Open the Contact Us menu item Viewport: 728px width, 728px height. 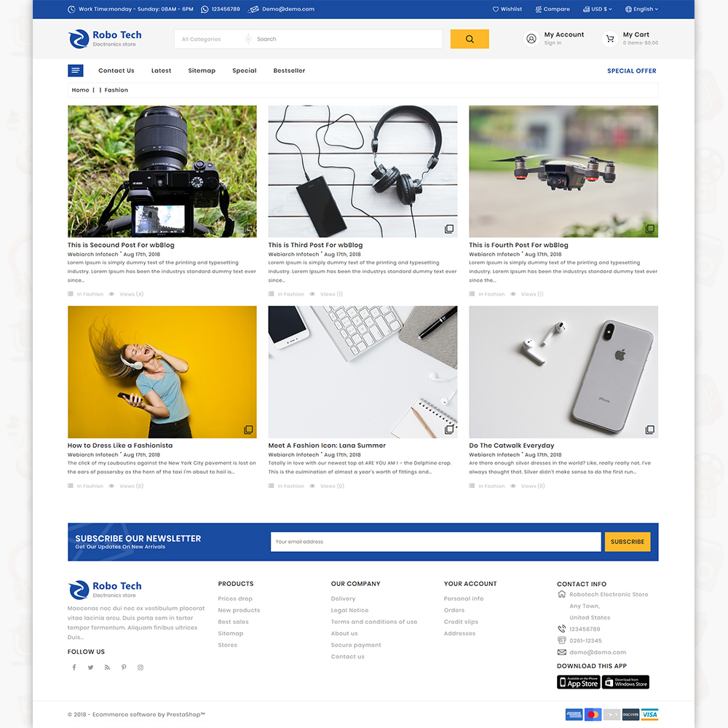[116, 71]
